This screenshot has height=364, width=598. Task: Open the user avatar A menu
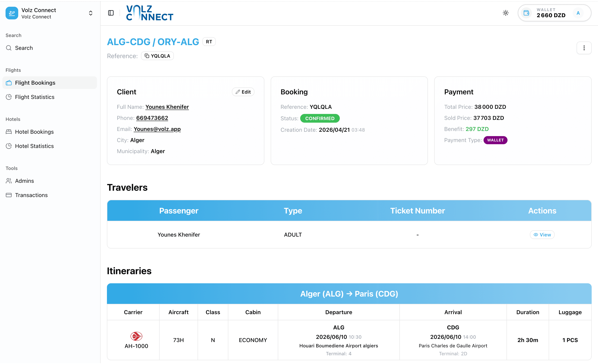[x=578, y=13]
